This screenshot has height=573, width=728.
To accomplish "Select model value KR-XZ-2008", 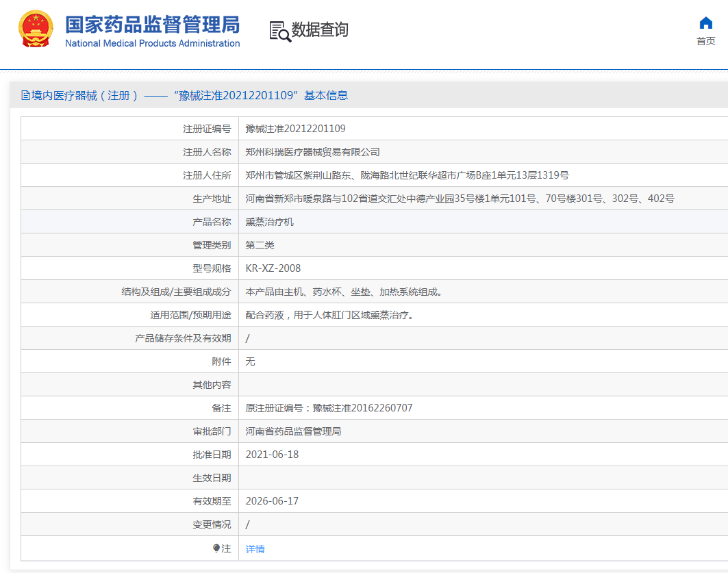I will tap(273, 268).
